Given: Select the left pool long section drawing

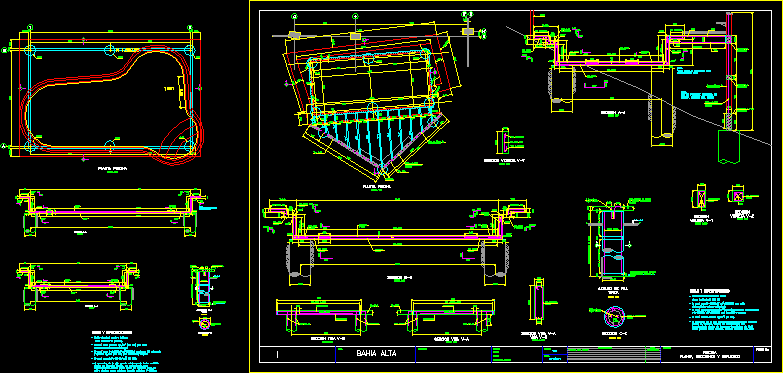Looking at the screenshot, I should coord(111,212).
